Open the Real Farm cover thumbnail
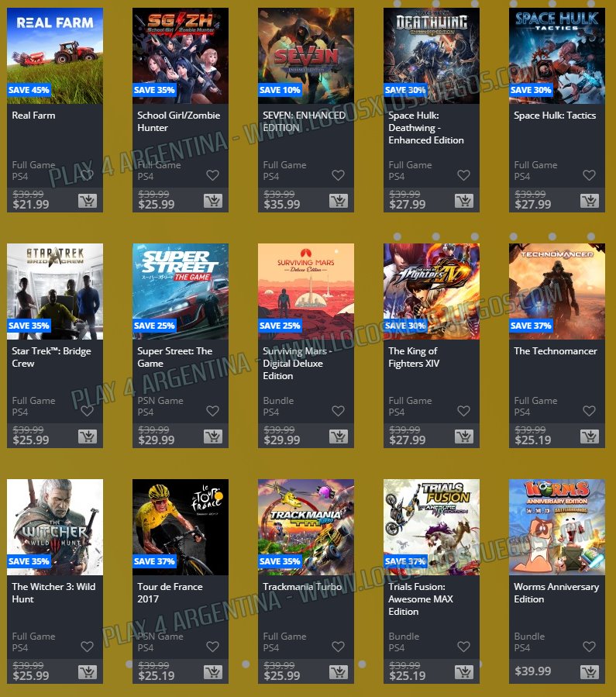 55,56
